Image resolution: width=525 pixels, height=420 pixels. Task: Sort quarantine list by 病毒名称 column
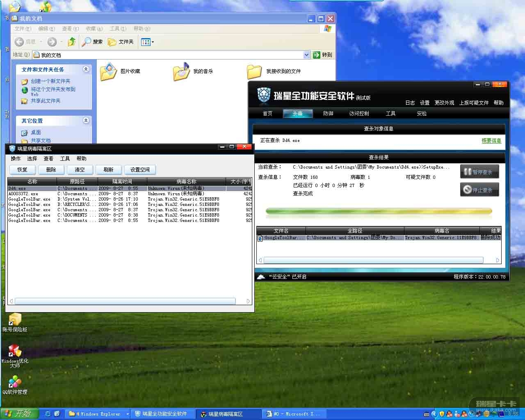[x=186, y=181]
